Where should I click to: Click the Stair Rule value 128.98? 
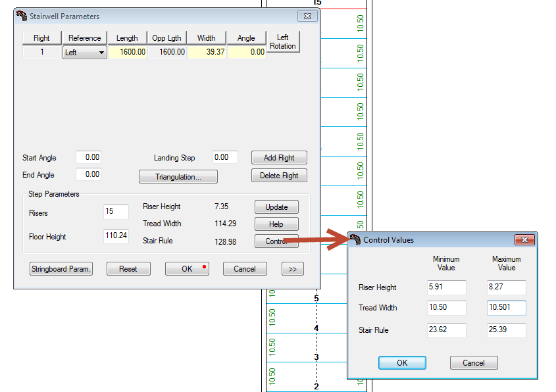tap(225, 242)
